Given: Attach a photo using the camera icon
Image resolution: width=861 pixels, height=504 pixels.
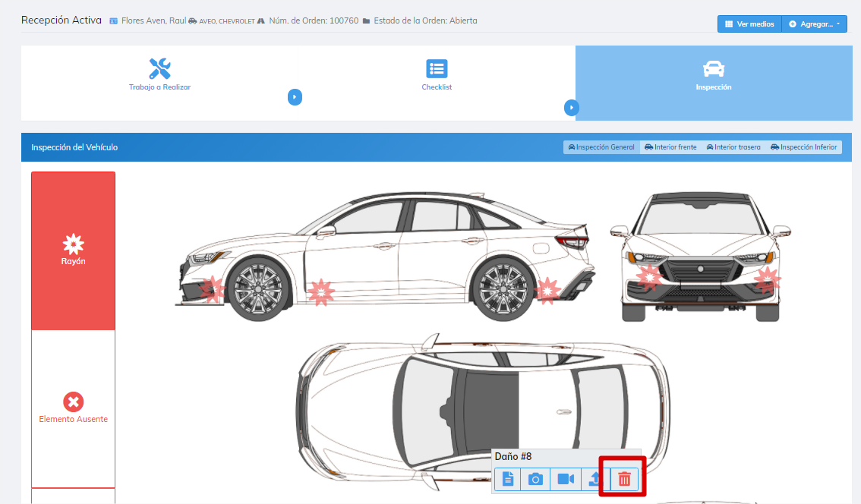Looking at the screenshot, I should pyautogui.click(x=535, y=479).
